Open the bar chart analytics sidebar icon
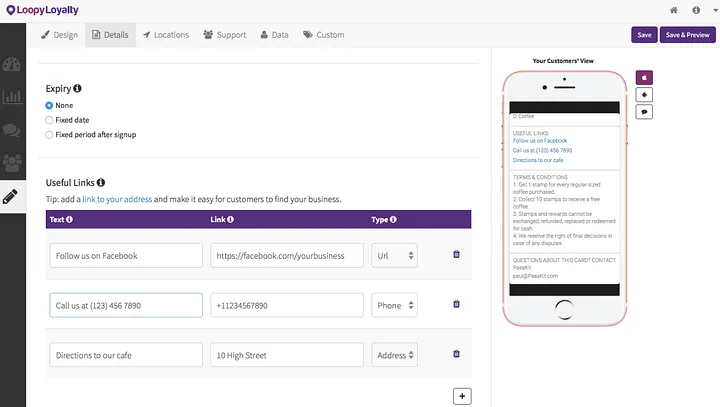Image resolution: width=720 pixels, height=407 pixels. (12, 96)
